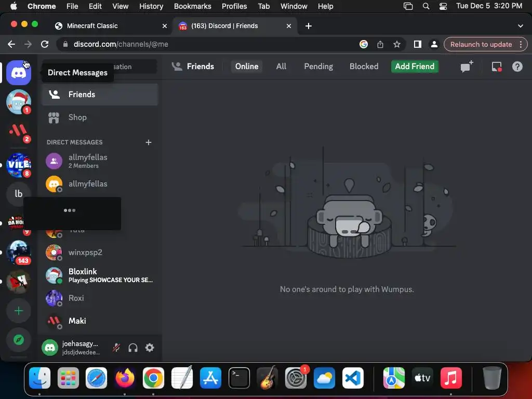Close the Discord Friends tab
The image size is (532, 399).
pyautogui.click(x=289, y=26)
